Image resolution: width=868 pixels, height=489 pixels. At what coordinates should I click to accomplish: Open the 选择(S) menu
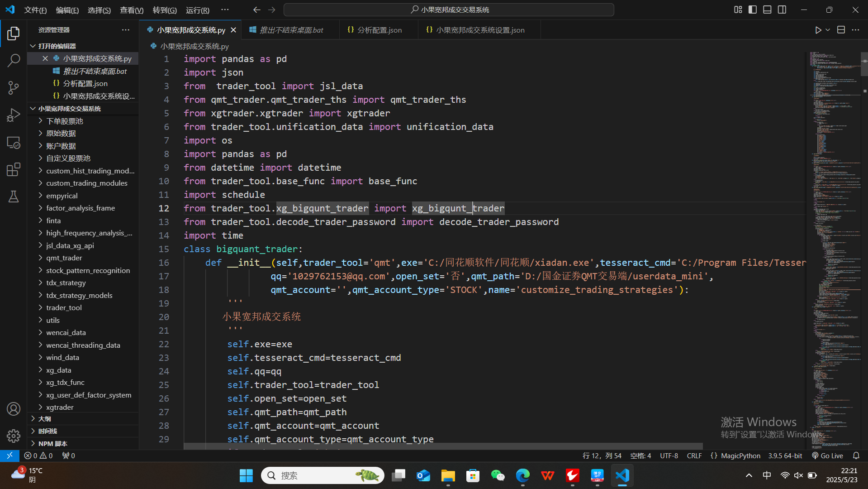pyautogui.click(x=99, y=10)
